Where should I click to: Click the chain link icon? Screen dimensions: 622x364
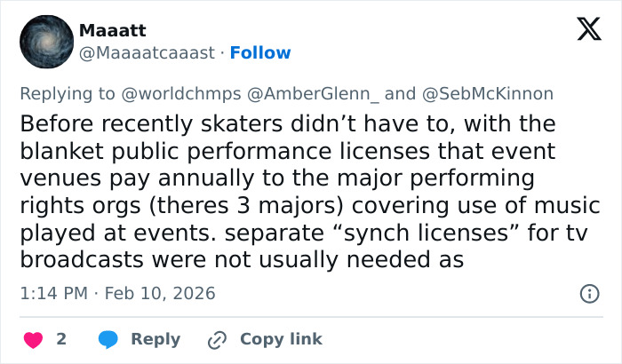(217, 339)
